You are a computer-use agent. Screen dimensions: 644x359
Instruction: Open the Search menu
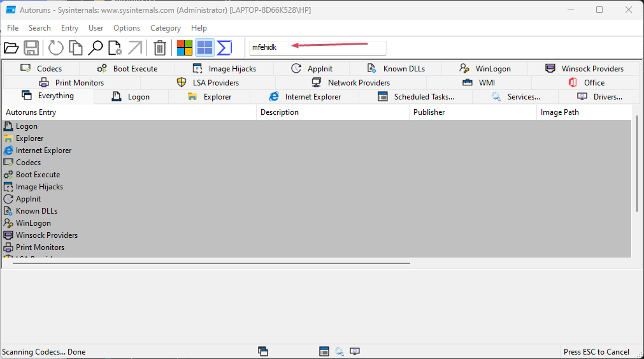pos(40,28)
